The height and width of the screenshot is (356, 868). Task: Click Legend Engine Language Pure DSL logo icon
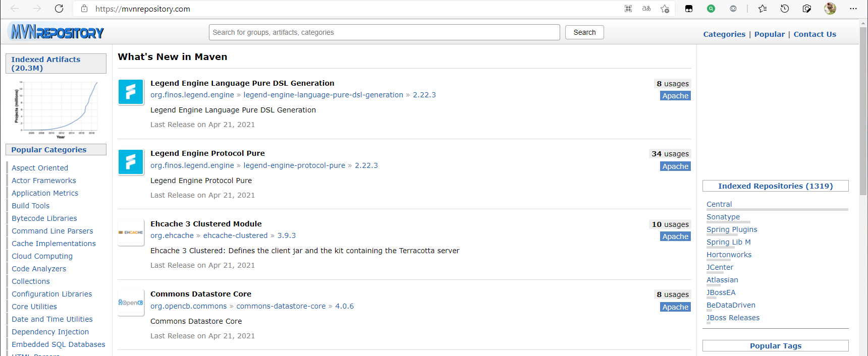coord(131,92)
